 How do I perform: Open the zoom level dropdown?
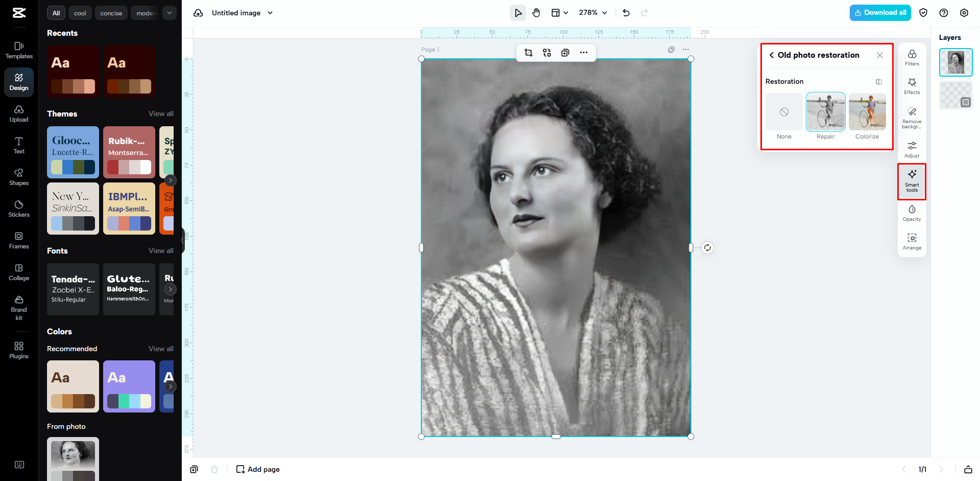click(592, 12)
